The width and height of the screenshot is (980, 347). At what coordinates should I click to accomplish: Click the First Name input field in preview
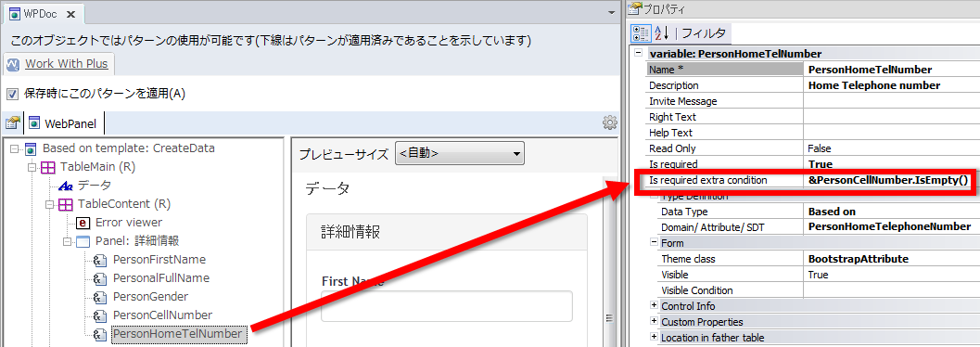[446, 306]
